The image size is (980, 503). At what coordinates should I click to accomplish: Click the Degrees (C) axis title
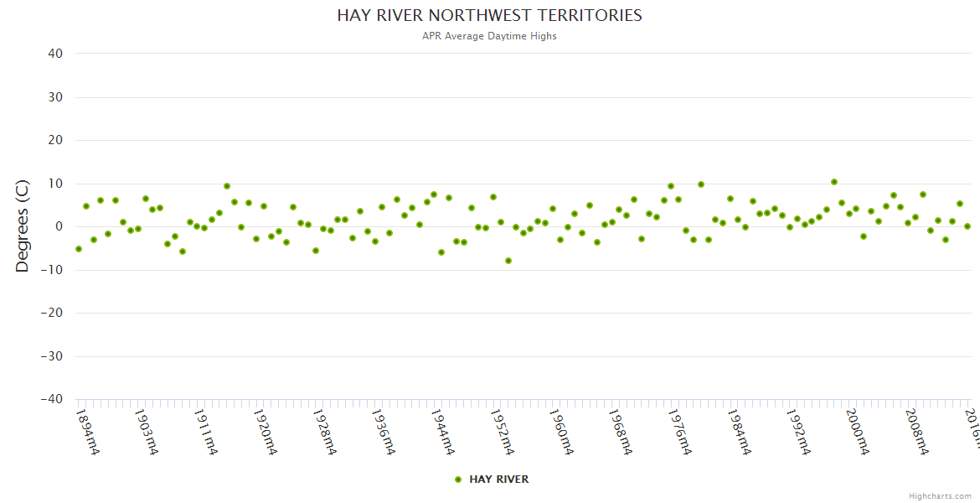pos(23,226)
